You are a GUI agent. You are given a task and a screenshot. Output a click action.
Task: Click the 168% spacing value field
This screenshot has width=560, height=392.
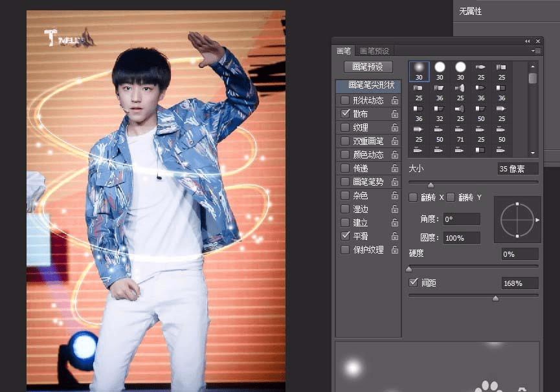520,283
